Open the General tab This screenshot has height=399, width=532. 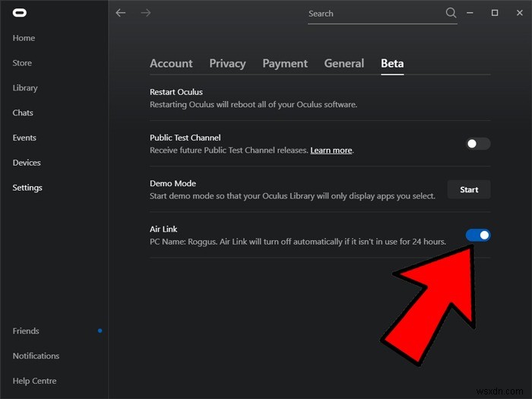(344, 64)
